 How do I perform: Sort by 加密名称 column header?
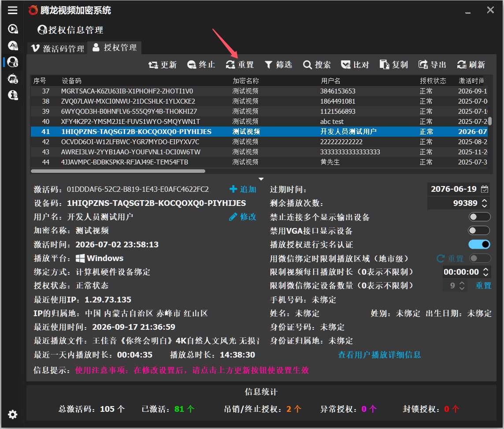click(x=245, y=81)
